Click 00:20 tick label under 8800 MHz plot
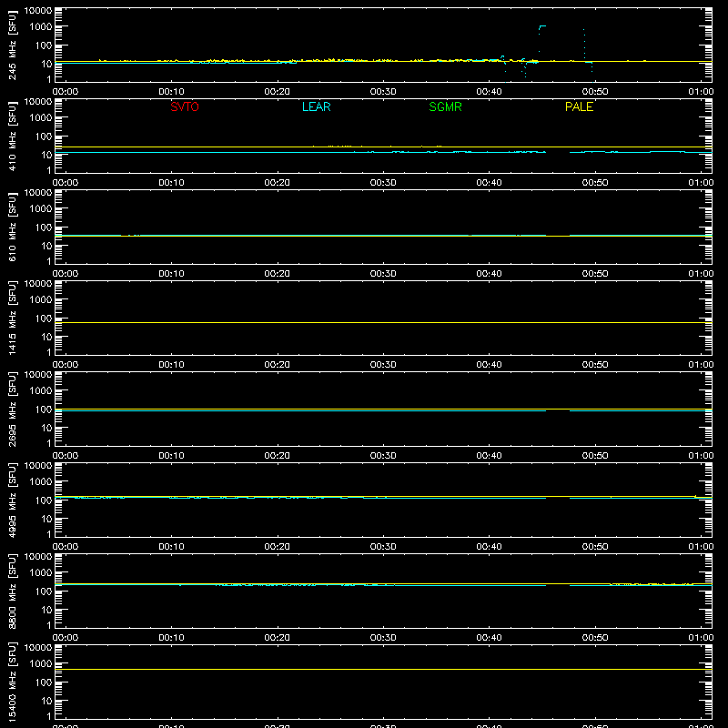 tap(278, 638)
